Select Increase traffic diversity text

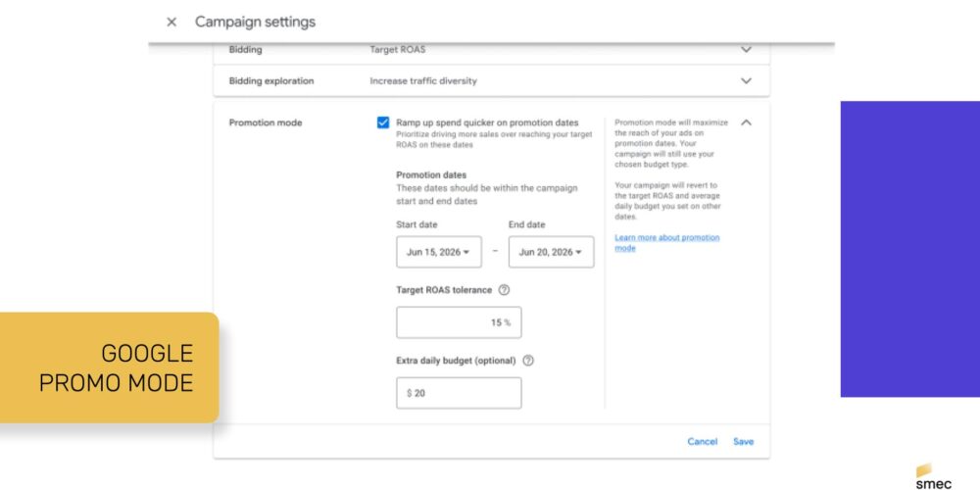[423, 80]
